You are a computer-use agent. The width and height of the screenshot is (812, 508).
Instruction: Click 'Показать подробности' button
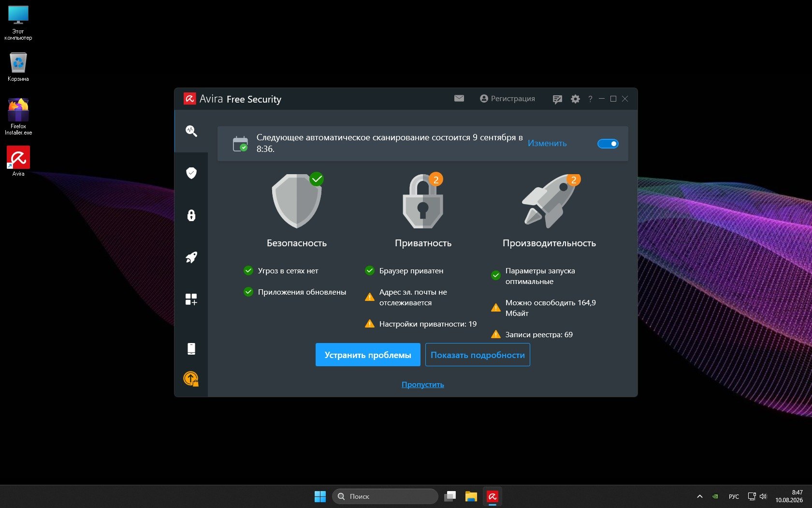[478, 355]
